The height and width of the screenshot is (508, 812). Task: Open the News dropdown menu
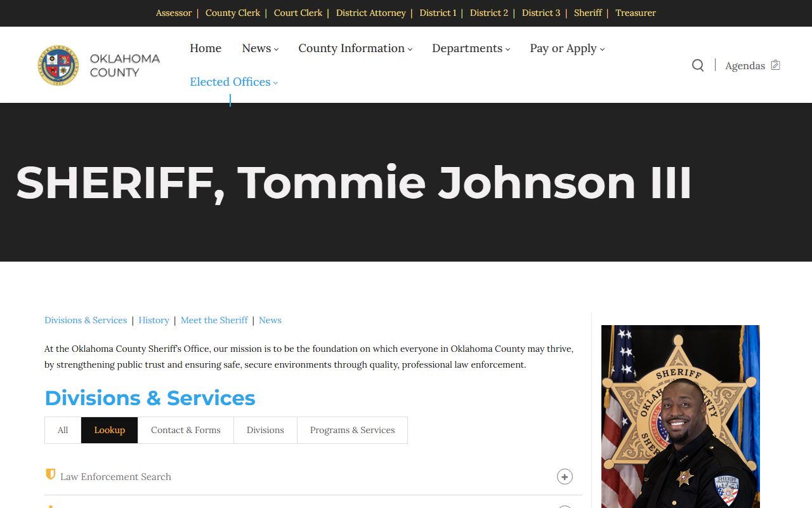[260, 48]
